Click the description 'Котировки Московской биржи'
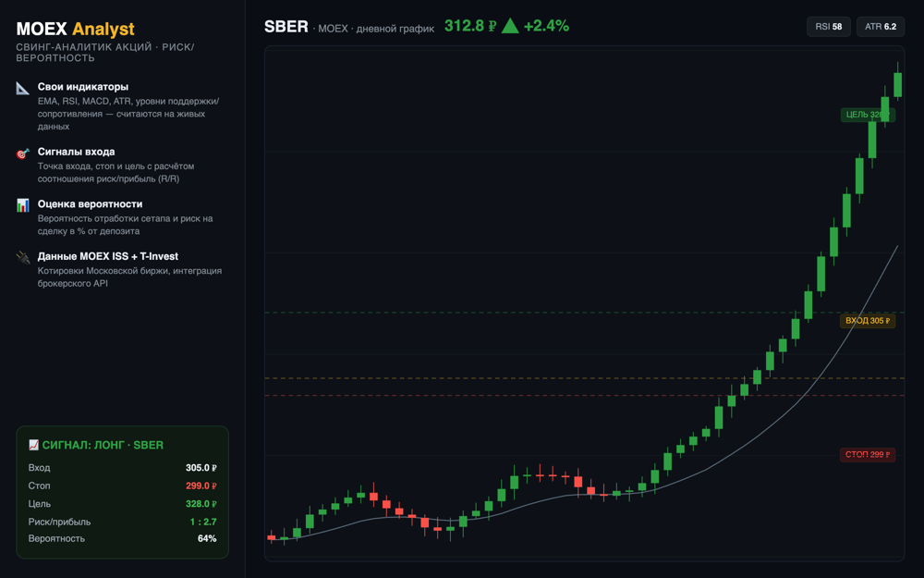The width and height of the screenshot is (924, 578). click(129, 277)
